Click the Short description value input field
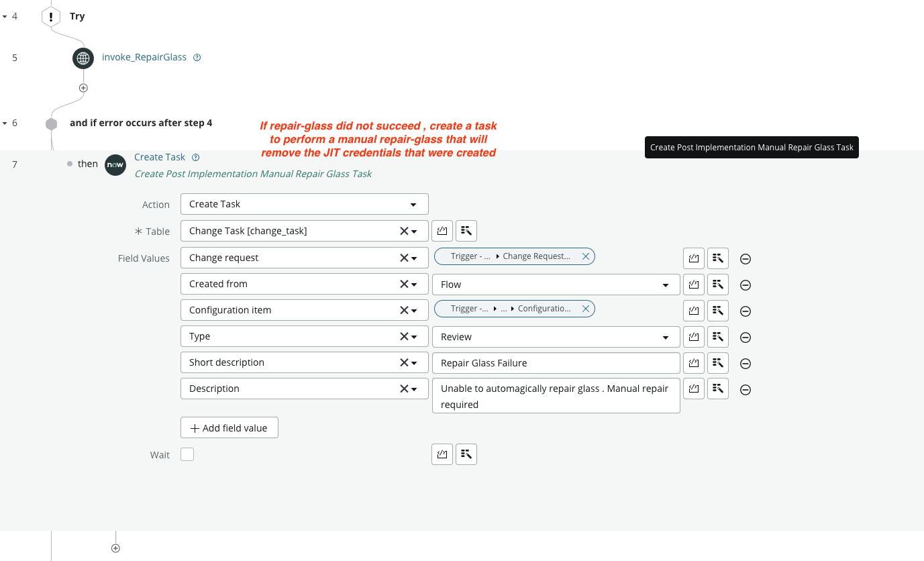 pos(556,363)
